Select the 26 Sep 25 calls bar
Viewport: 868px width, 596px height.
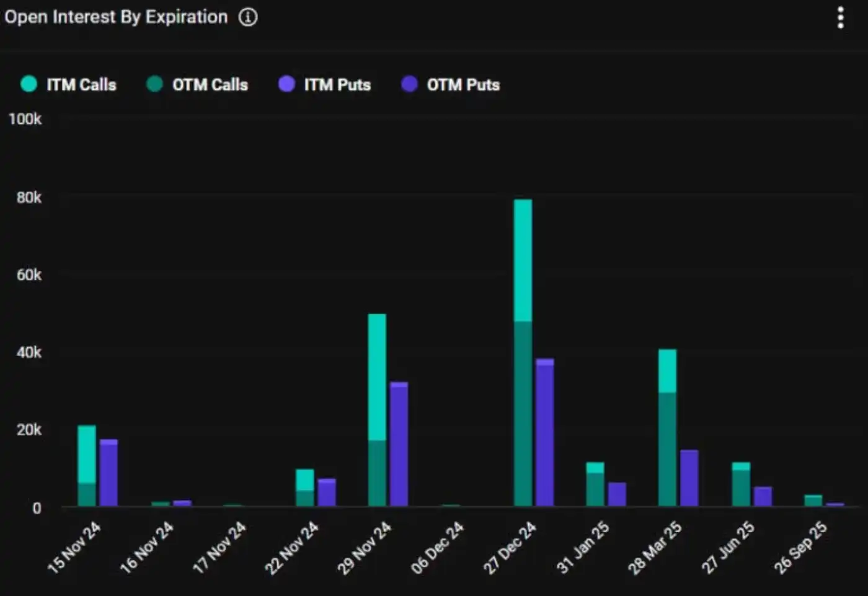coord(813,501)
